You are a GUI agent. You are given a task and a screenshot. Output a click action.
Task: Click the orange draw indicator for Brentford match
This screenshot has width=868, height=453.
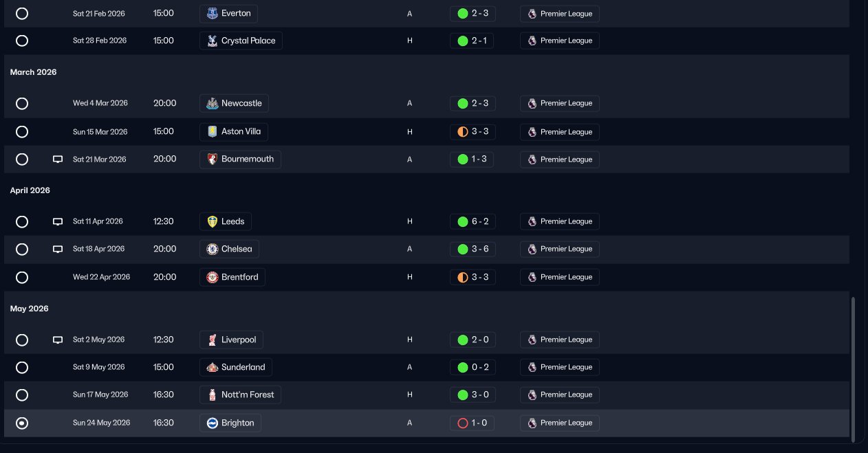point(463,277)
